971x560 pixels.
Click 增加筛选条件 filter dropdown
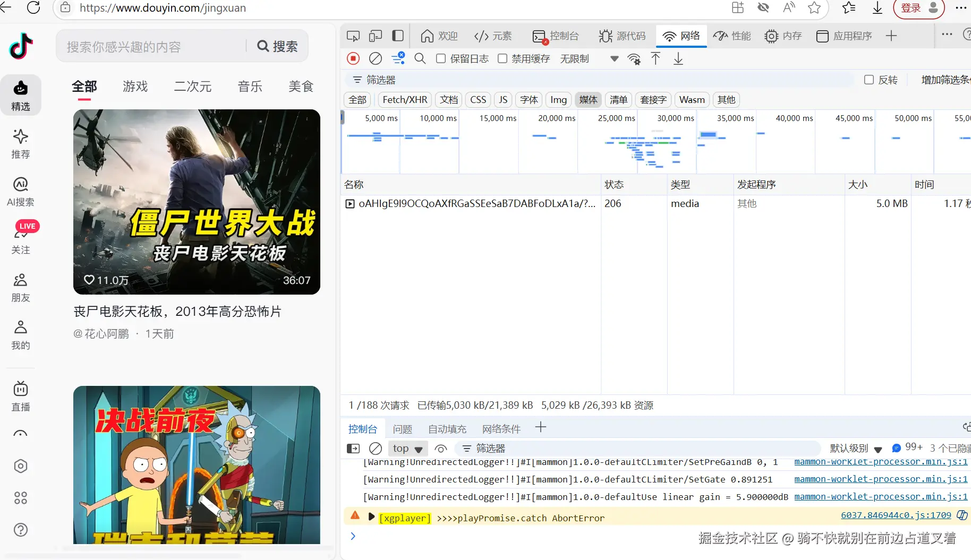[x=946, y=80]
